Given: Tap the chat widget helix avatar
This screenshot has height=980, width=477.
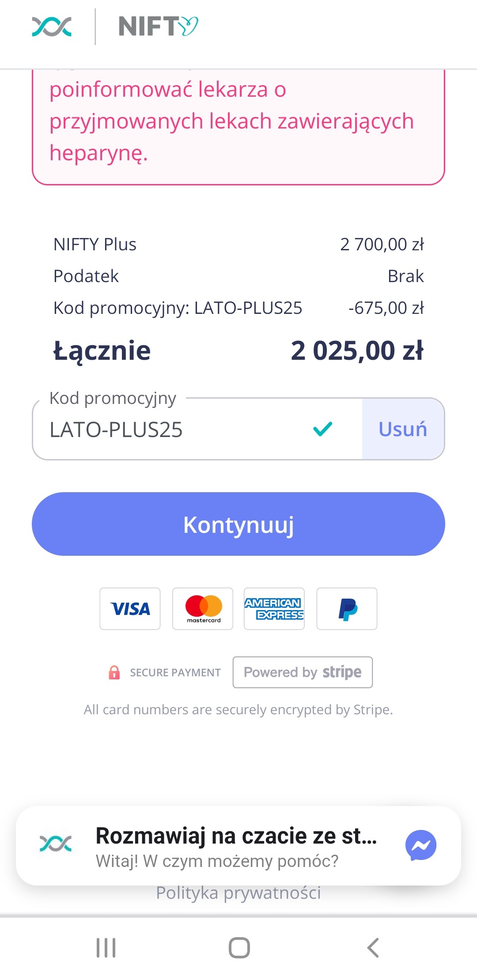Looking at the screenshot, I should 56,844.
